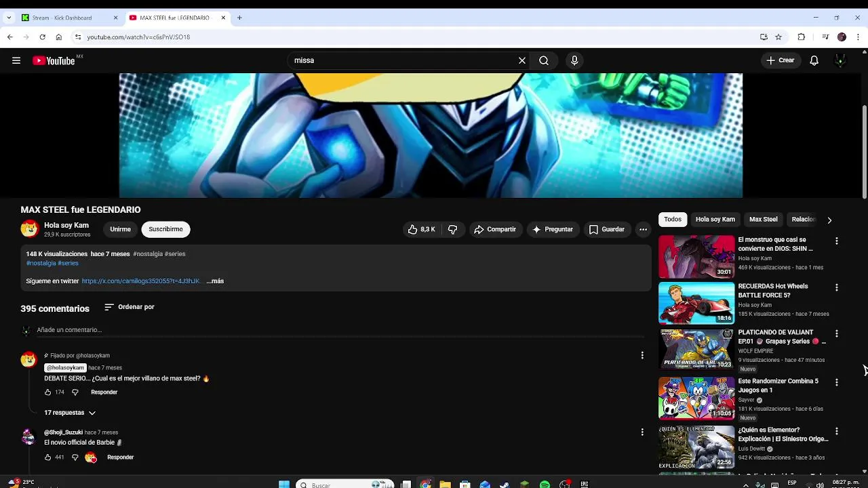
Task: Open the x.com twitter link in description
Action: 141,281
